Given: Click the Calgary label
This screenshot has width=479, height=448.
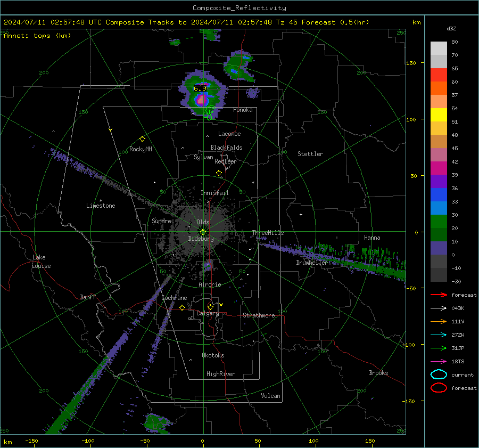Looking at the screenshot, I should [208, 313].
